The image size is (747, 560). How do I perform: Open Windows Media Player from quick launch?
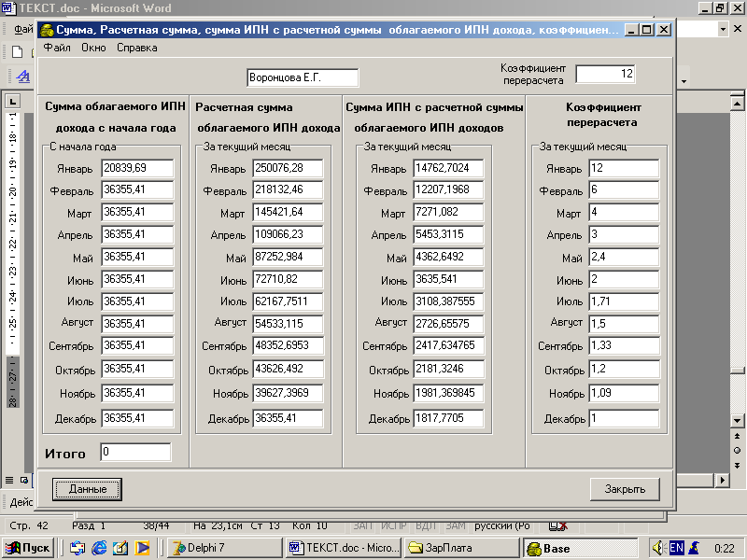142,548
